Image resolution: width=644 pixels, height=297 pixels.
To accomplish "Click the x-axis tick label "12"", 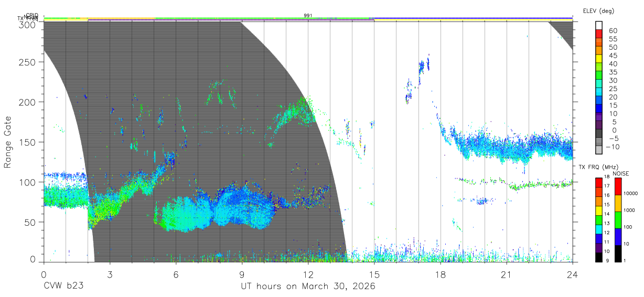I will click(x=308, y=274).
